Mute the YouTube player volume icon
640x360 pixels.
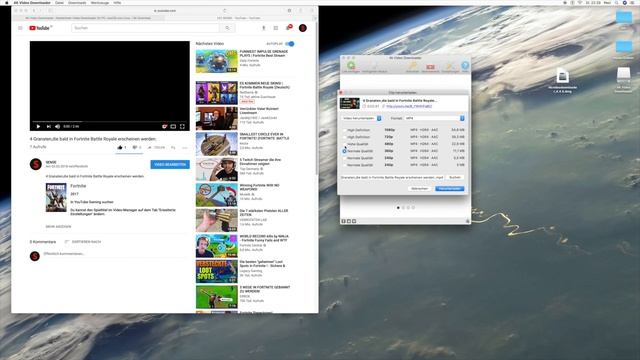click(x=58, y=127)
